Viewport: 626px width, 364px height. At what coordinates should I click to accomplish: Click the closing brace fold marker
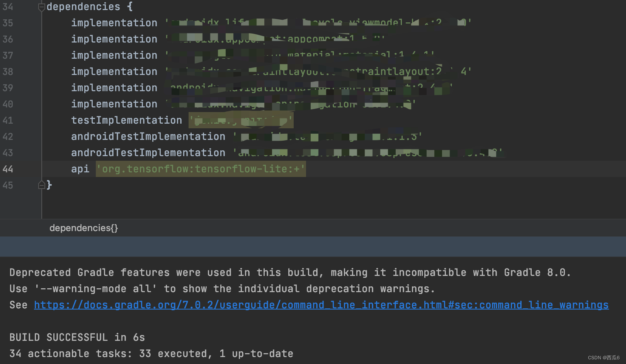pos(42,185)
